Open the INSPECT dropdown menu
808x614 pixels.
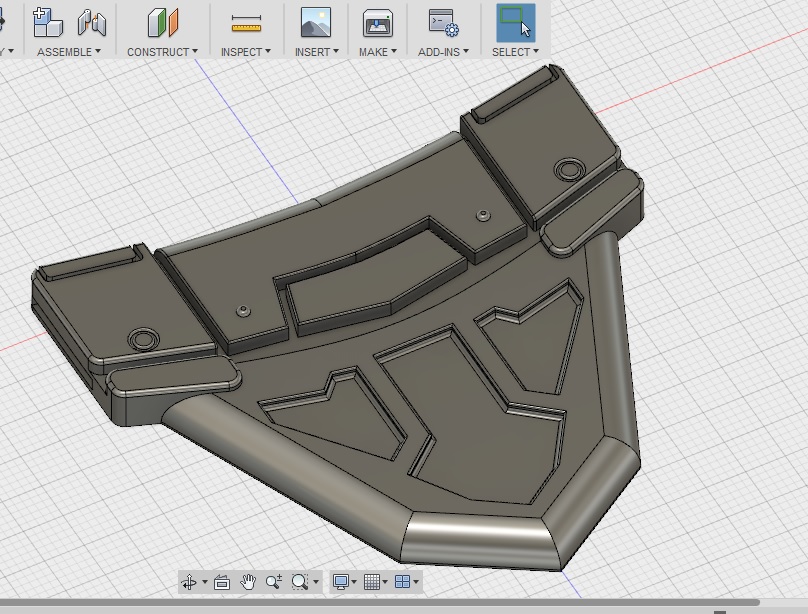coord(246,52)
